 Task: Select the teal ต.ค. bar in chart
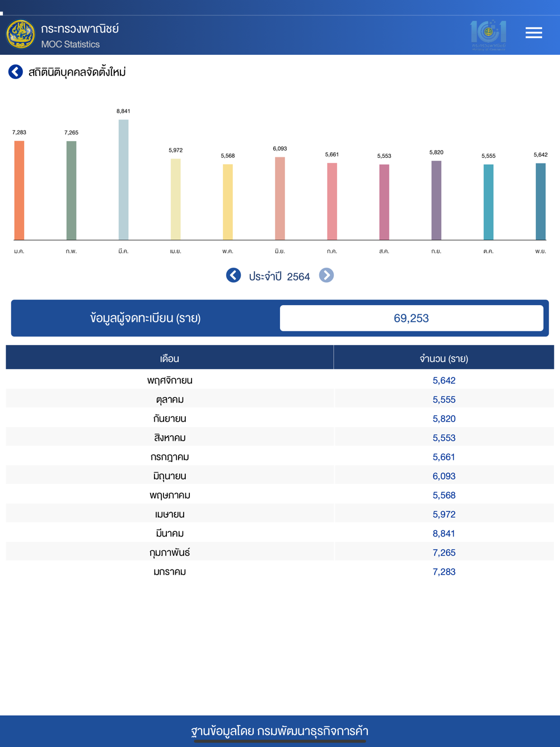pyautogui.click(x=488, y=202)
